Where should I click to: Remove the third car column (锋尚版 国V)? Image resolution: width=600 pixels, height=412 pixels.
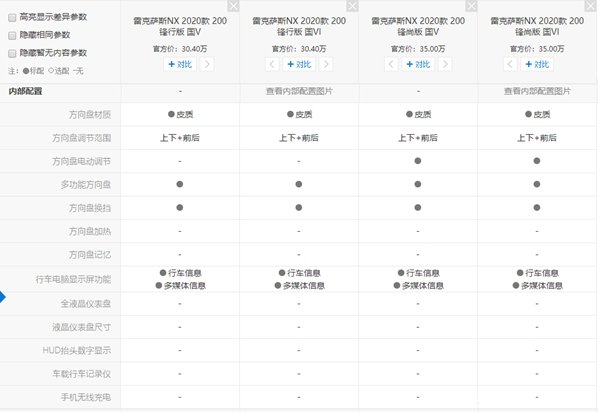(473, 6)
